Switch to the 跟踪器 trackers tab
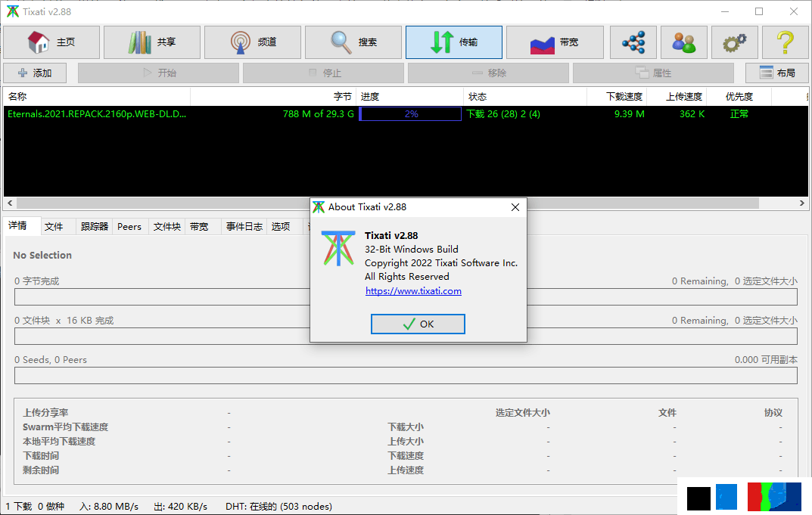The image size is (812, 515). tap(95, 227)
